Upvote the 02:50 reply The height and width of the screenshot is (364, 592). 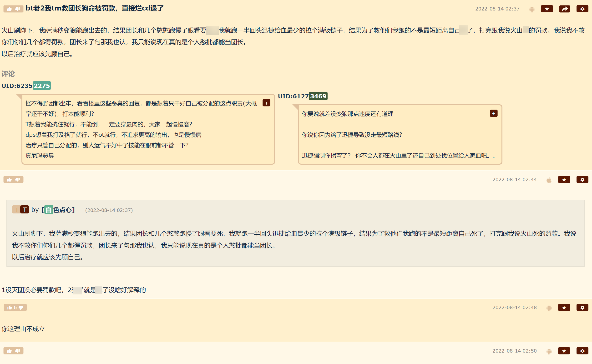[9, 351]
